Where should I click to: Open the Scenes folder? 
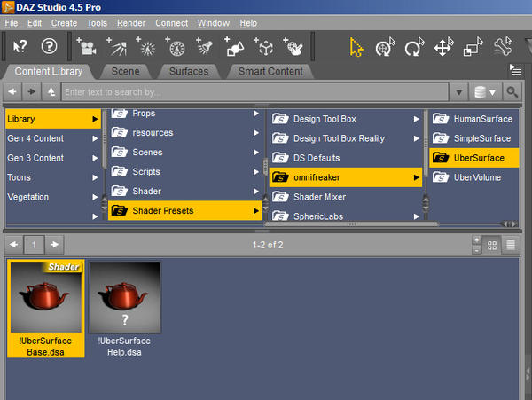(185, 152)
